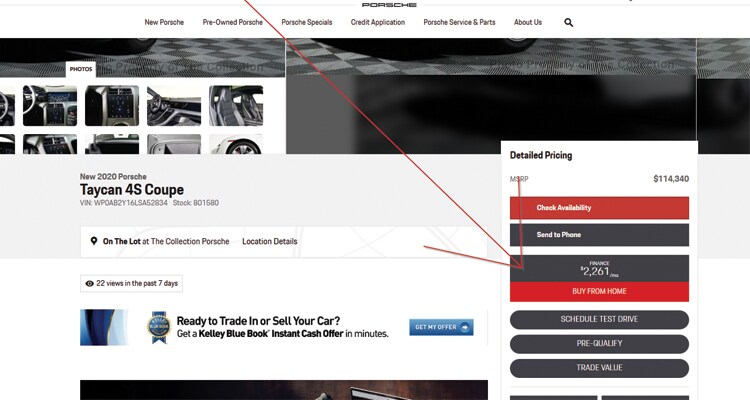The height and width of the screenshot is (400, 750).
Task: Click the Kelley Blue Book trade-in banner headline
Action: (258, 321)
